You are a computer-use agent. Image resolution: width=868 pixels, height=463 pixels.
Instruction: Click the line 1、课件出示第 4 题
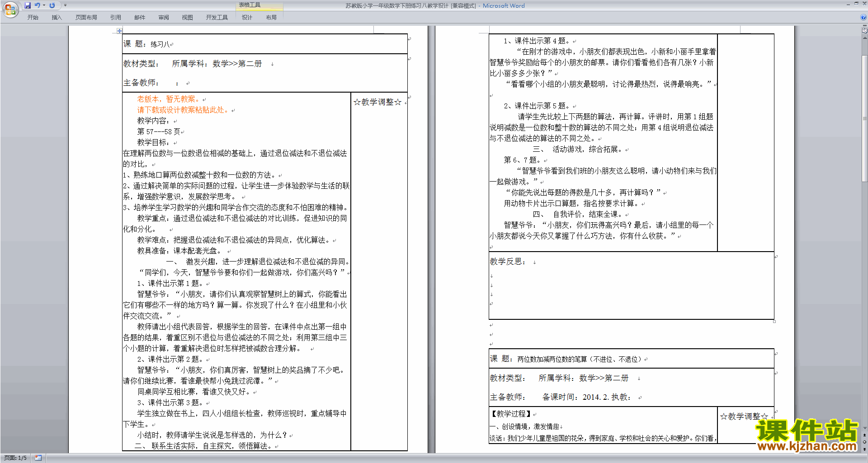[x=538, y=41]
